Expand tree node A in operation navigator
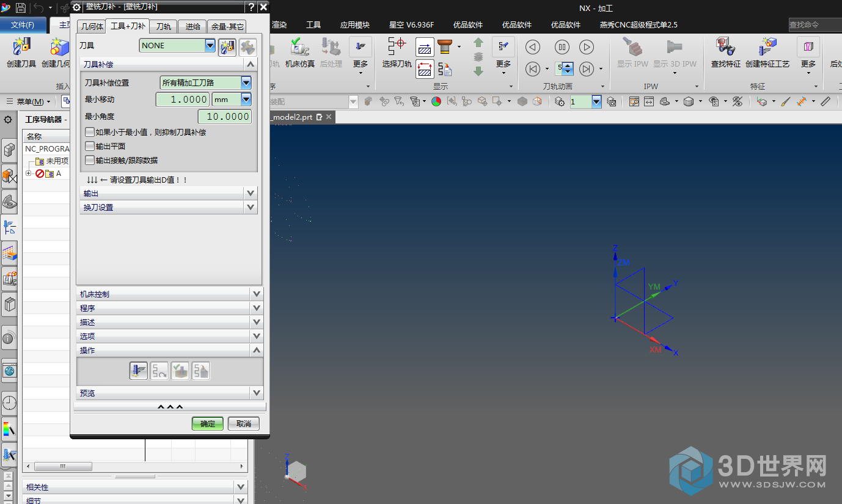Viewport: 842px width, 504px height. (29, 173)
